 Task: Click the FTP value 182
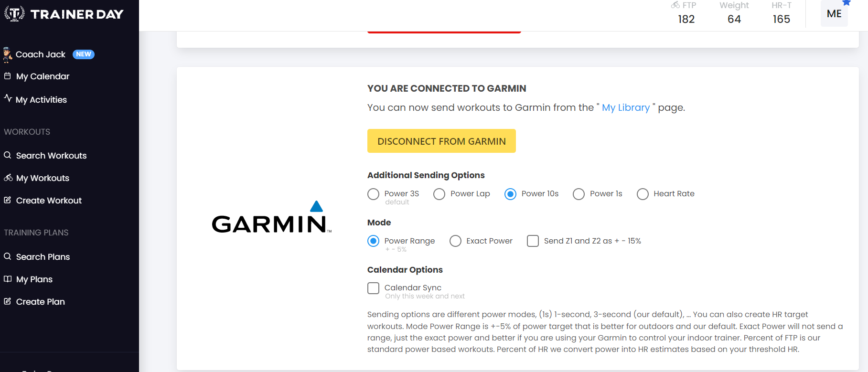(686, 19)
